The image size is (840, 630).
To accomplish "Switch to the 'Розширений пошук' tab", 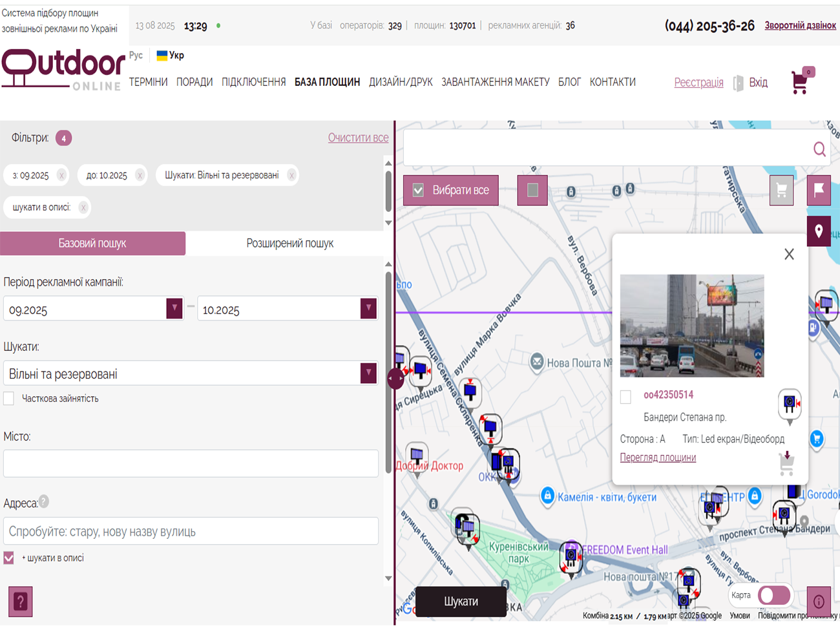I will [289, 244].
